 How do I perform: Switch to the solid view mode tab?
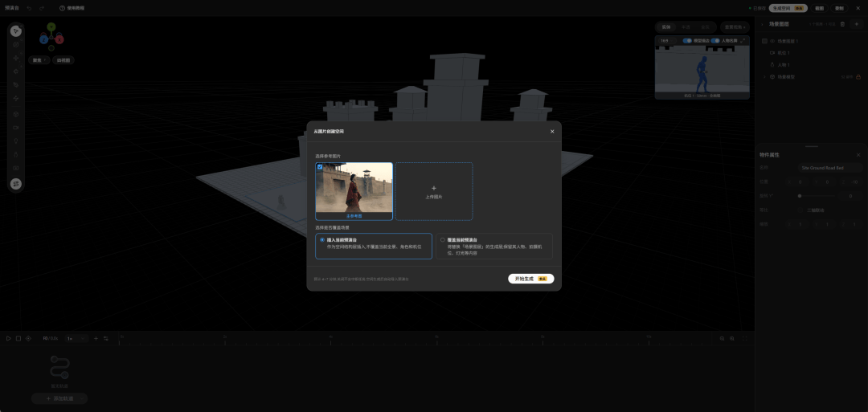[x=666, y=27]
